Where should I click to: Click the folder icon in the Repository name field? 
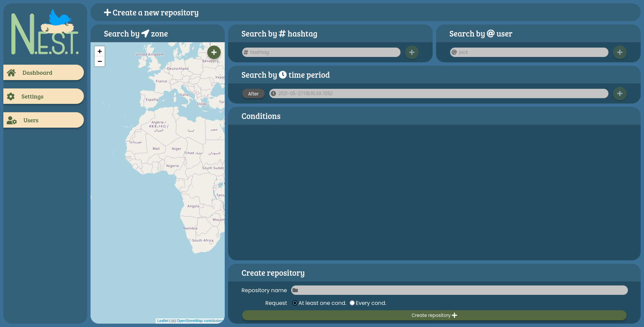click(x=294, y=290)
